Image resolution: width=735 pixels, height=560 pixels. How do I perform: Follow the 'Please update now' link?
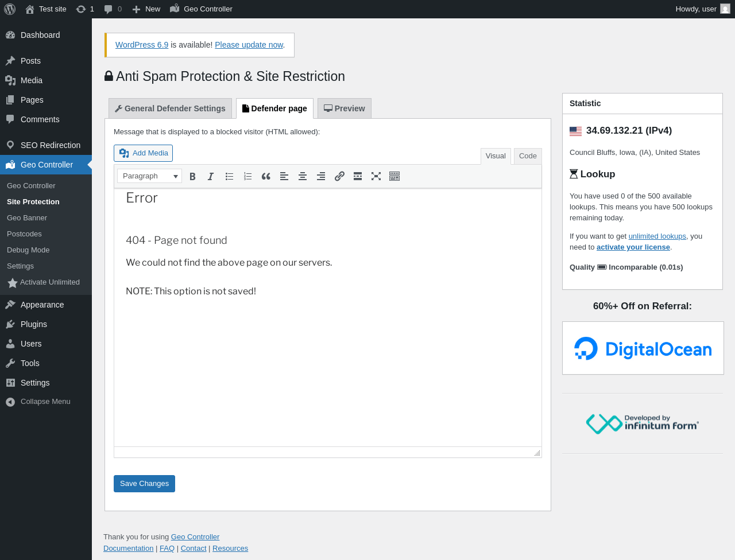point(249,45)
